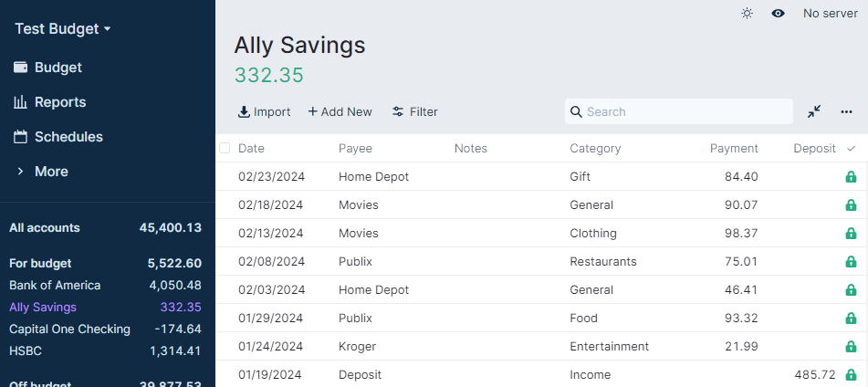The height and width of the screenshot is (387, 868).
Task: Select the Bank of America account
Action: click(x=55, y=286)
